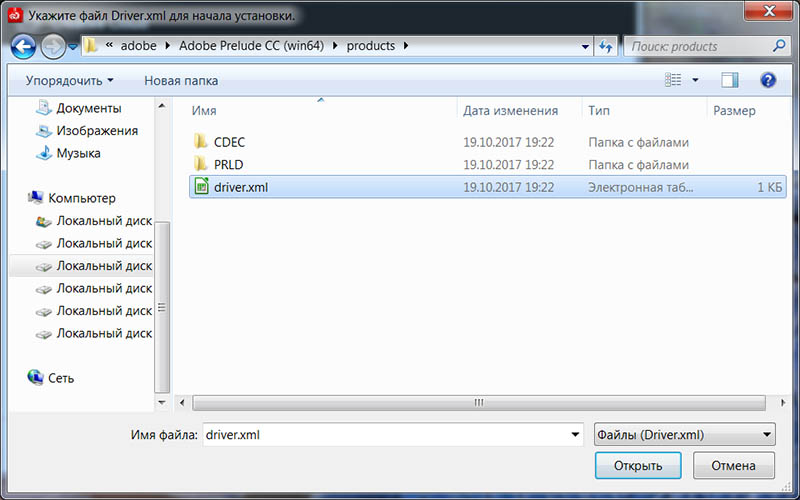Expand the arrow after Adobe Prelude CC (win64)
800x500 pixels.
click(x=335, y=46)
